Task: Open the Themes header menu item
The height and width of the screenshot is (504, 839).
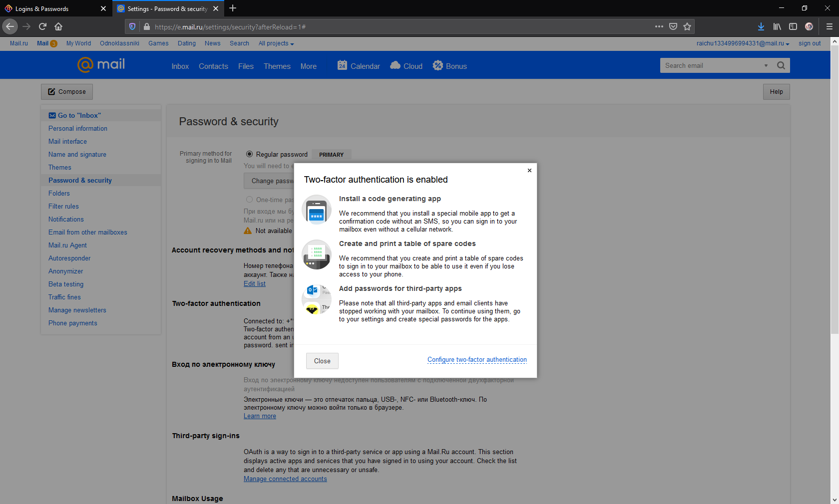Action: coord(277,66)
